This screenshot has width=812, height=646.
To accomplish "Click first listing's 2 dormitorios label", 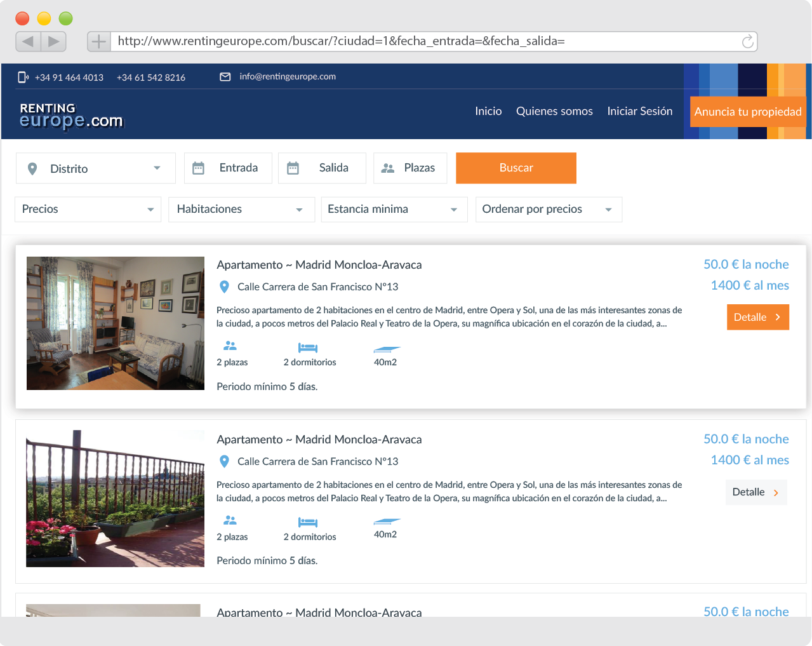I will (x=310, y=363).
